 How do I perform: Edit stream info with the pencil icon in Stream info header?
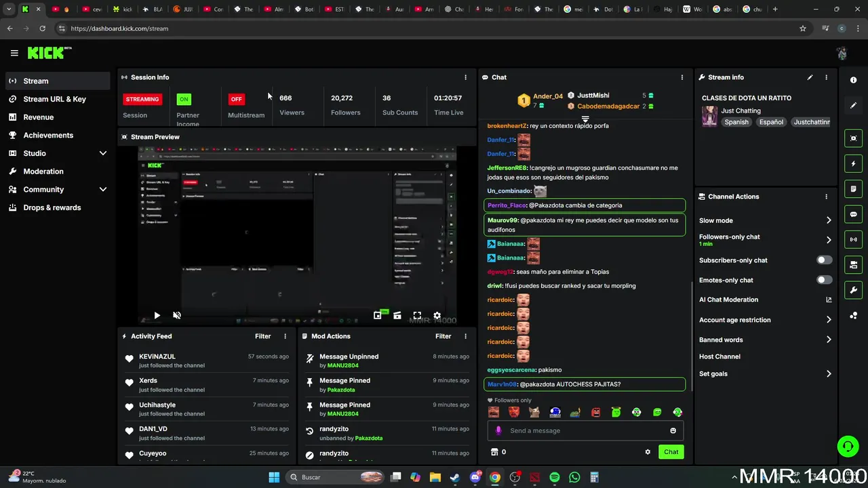click(x=810, y=77)
